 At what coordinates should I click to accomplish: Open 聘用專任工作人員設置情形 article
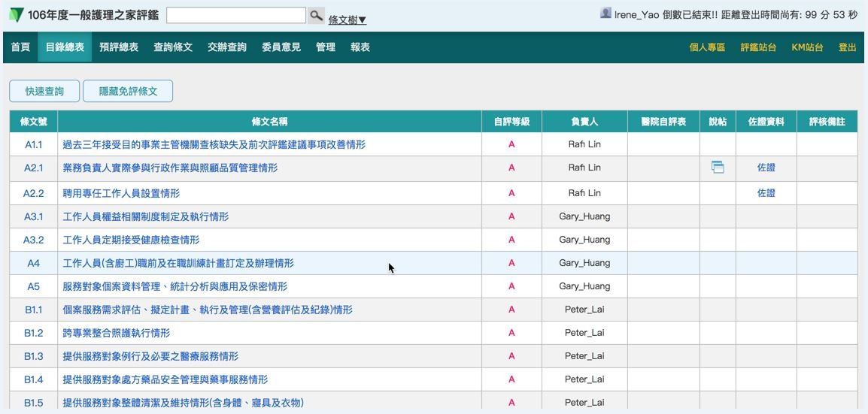[121, 193]
